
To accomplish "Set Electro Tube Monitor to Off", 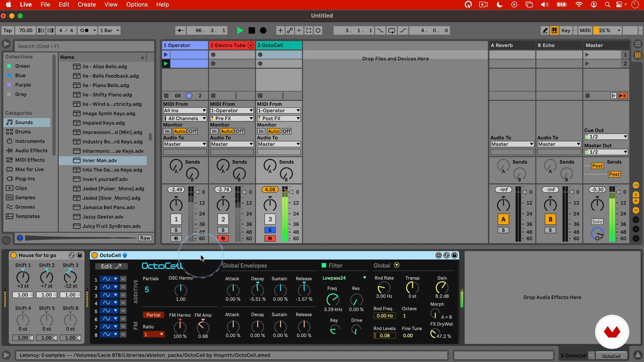I will [240, 131].
